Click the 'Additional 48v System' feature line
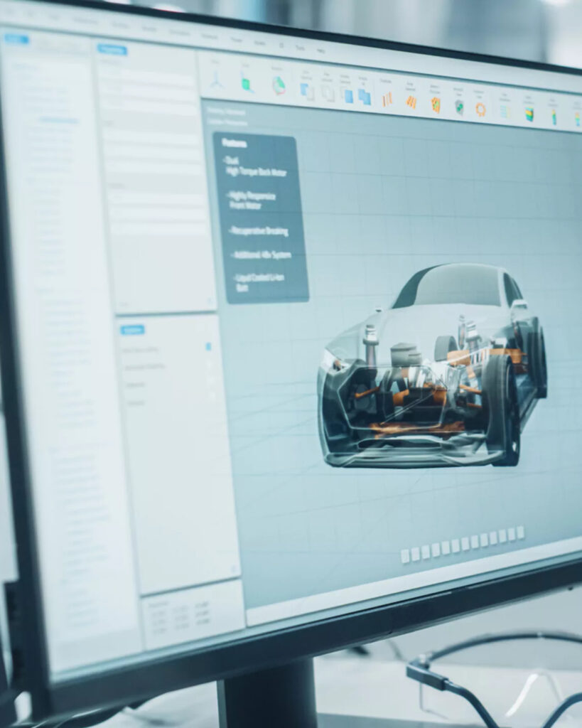The height and width of the screenshot is (728, 582). (x=262, y=255)
